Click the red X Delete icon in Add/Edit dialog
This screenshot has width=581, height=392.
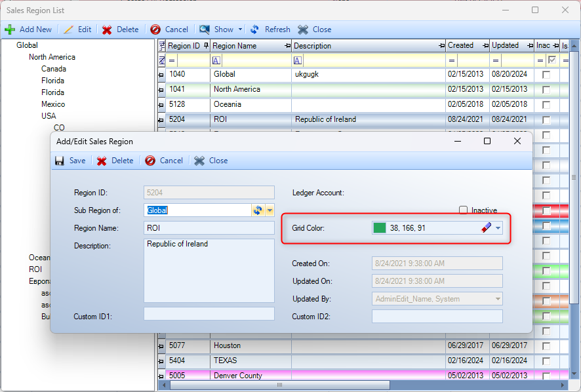[x=102, y=161]
